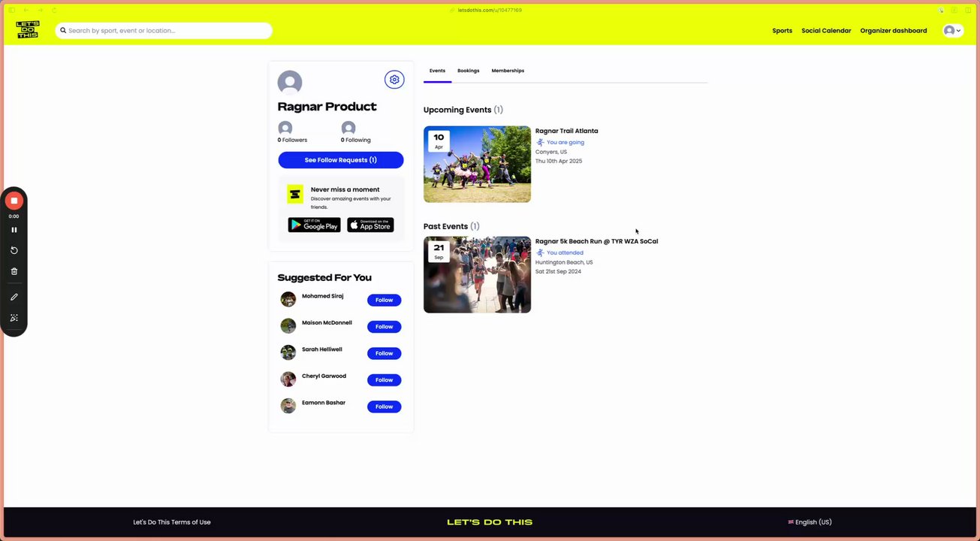Click the Let's Do This app icon in promo card
Viewport: 980px width, 541px height.
click(295, 195)
